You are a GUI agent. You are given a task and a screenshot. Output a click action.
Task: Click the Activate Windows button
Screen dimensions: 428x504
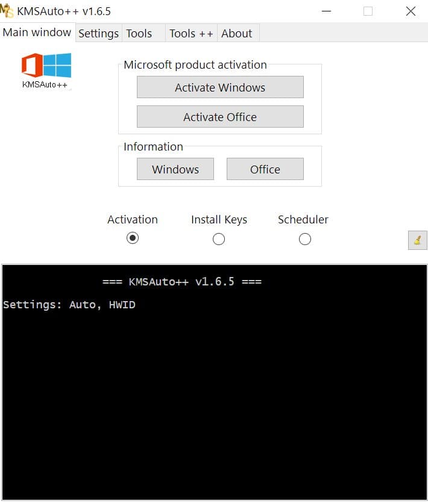pos(220,87)
